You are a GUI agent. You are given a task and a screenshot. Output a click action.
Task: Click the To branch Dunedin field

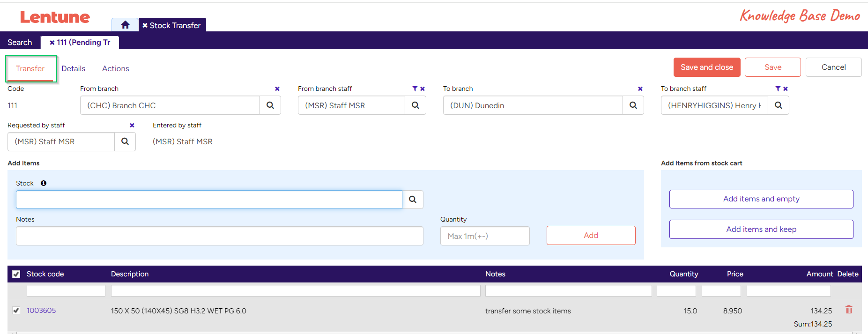pyautogui.click(x=533, y=105)
